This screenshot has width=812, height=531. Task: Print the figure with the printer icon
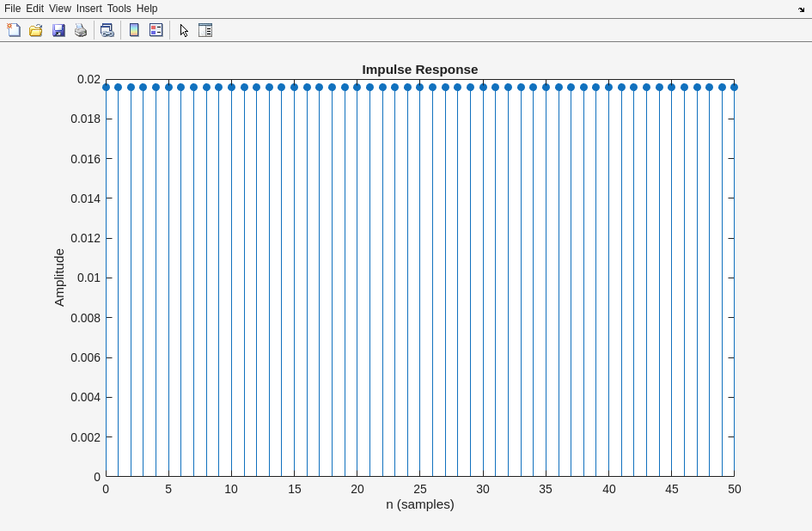click(81, 30)
